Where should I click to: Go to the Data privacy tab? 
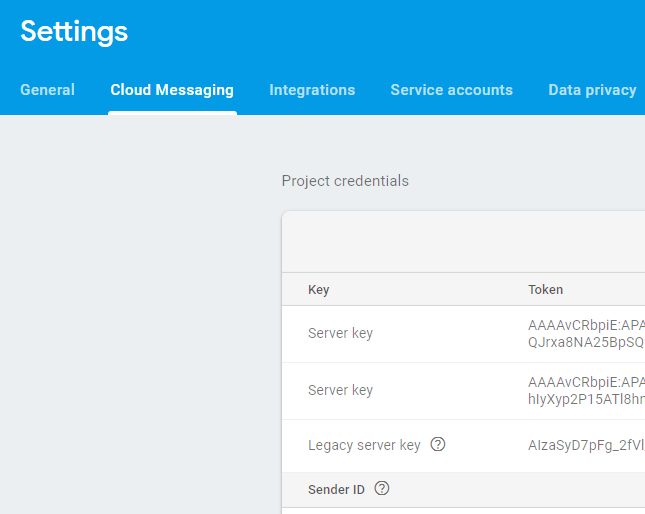(592, 90)
